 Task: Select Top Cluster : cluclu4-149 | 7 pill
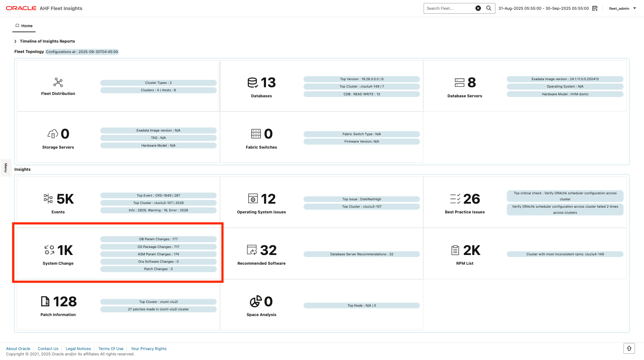(362, 87)
